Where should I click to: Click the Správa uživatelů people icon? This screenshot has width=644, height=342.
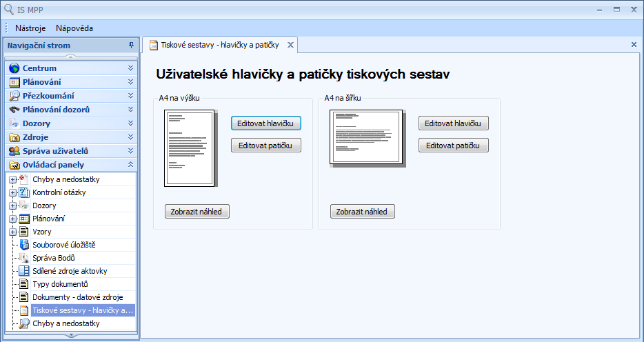coord(14,151)
